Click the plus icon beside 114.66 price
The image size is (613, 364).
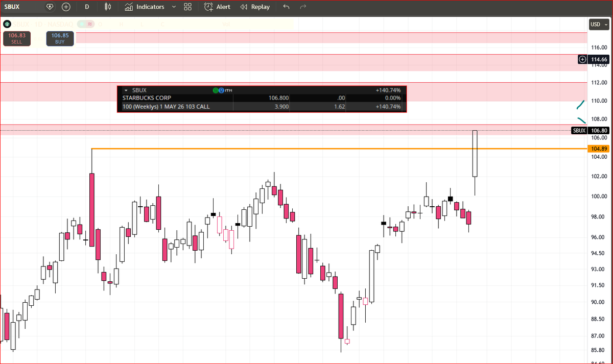coord(582,60)
